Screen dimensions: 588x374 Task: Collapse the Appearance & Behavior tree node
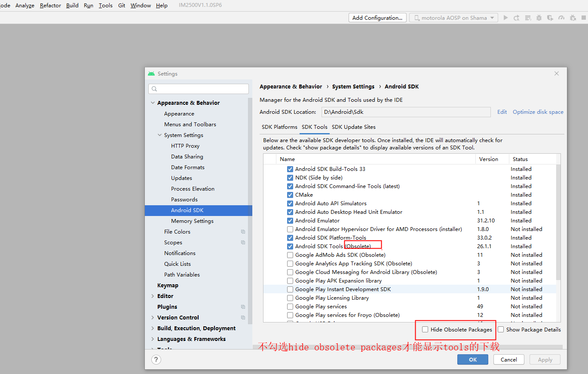click(x=153, y=103)
